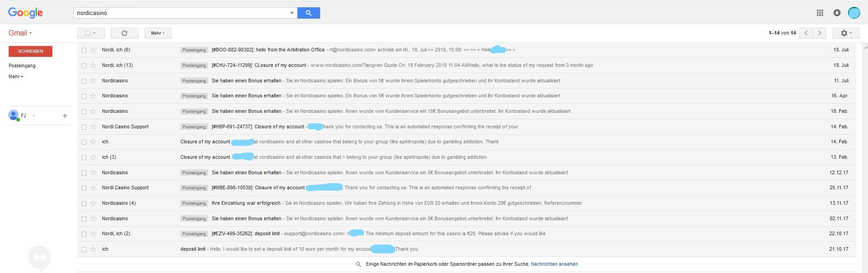Star the HBP-691-24737 support email
868x273 pixels.
93,126
